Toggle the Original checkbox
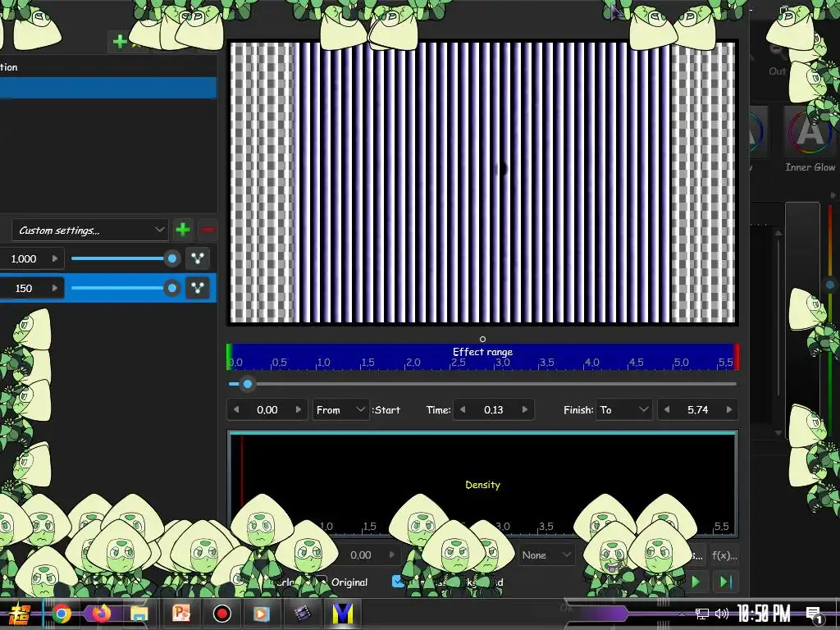The height and width of the screenshot is (630, 840). click(322, 582)
